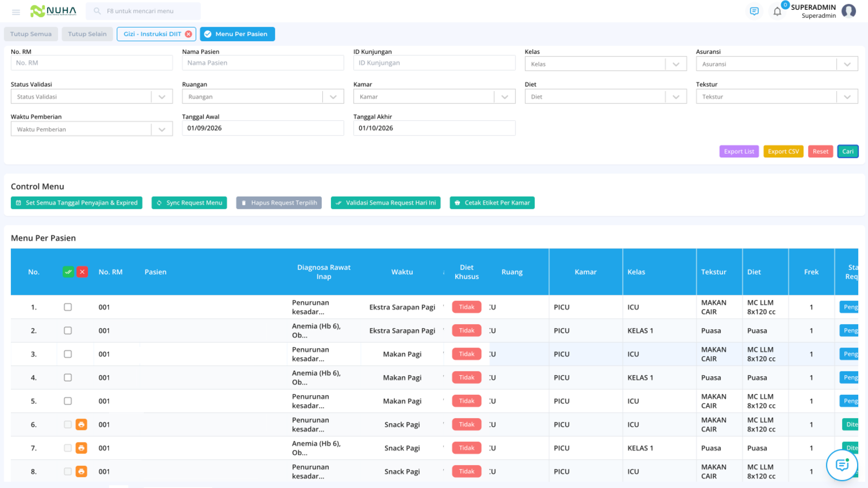Image resolution: width=868 pixels, height=488 pixels.
Task: Click the orange print icon in row 6
Action: [x=81, y=425]
